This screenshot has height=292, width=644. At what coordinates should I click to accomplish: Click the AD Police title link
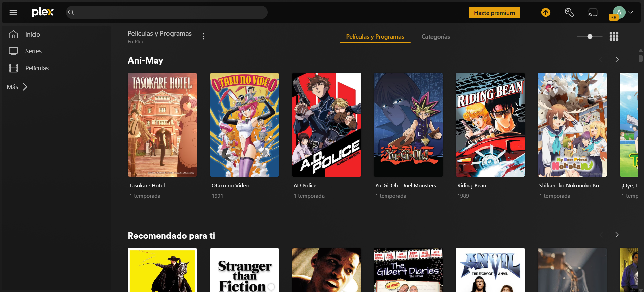click(x=305, y=185)
